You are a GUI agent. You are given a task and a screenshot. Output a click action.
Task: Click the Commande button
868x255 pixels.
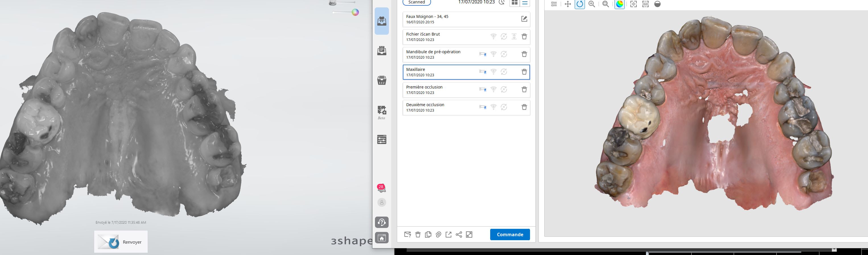tap(510, 235)
